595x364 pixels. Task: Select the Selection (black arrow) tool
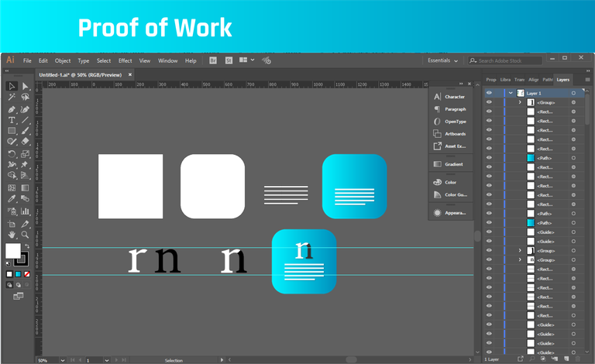point(12,86)
